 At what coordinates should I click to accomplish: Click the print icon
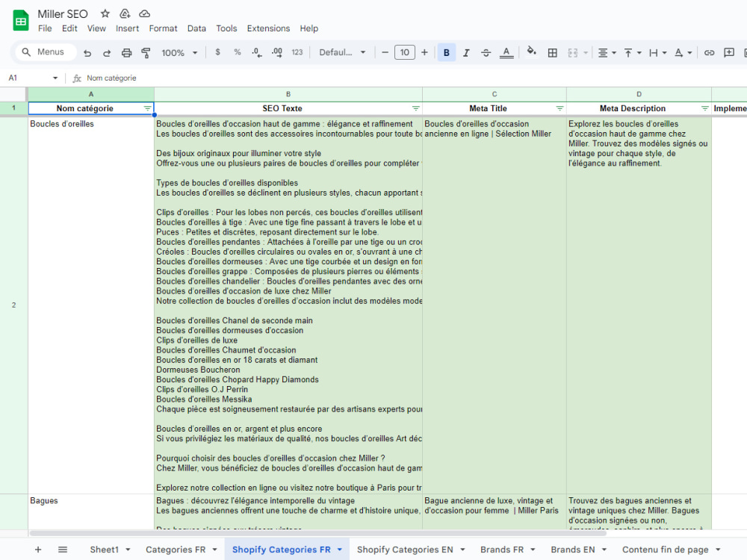click(126, 52)
